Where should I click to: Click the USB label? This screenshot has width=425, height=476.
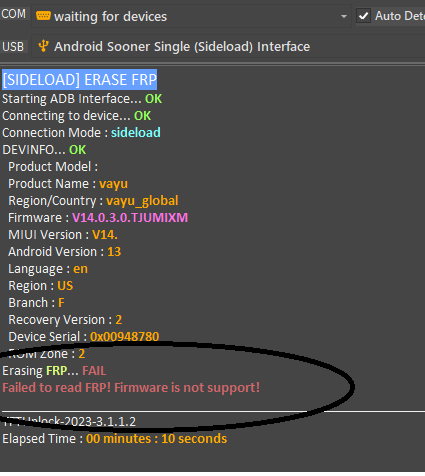pos(13,47)
